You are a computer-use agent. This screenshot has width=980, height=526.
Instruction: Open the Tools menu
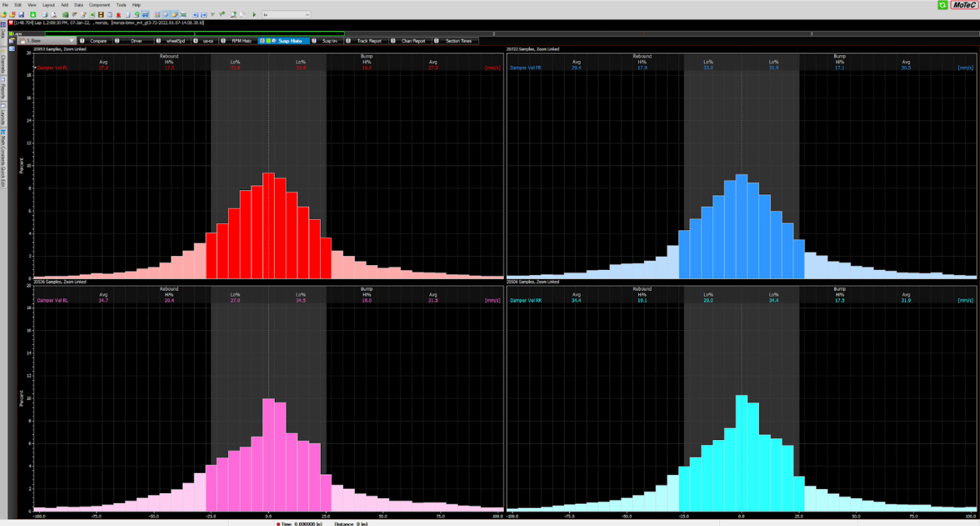pyautogui.click(x=122, y=5)
